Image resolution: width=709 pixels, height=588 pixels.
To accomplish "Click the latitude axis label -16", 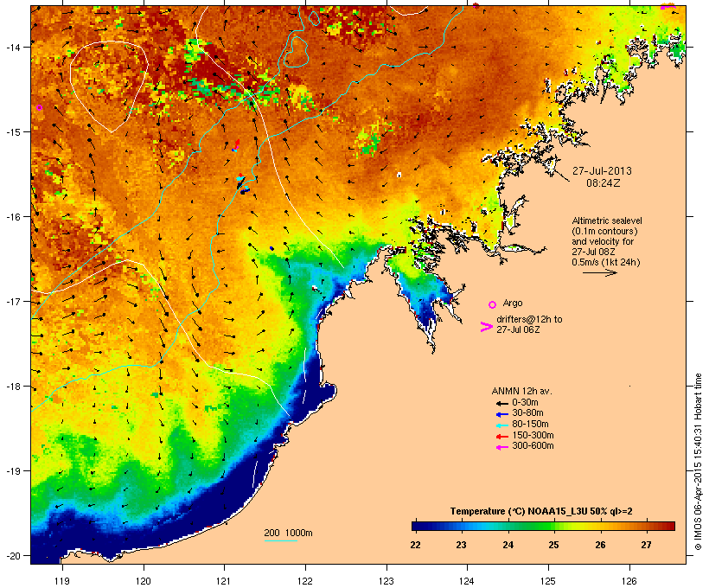I will 13,217.
